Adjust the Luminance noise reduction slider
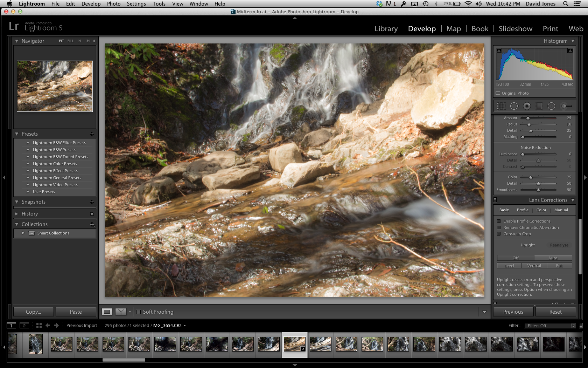The image size is (588, 368). [x=523, y=154]
